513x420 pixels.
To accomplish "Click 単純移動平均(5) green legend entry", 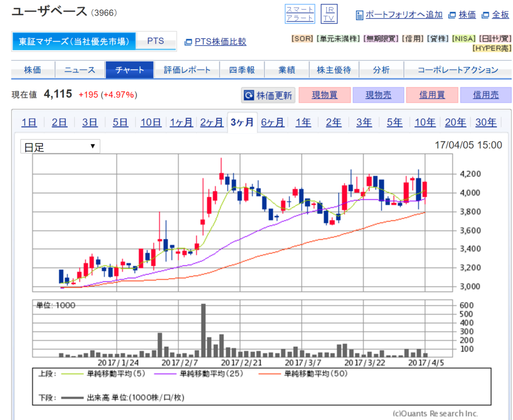I will point(103,373).
